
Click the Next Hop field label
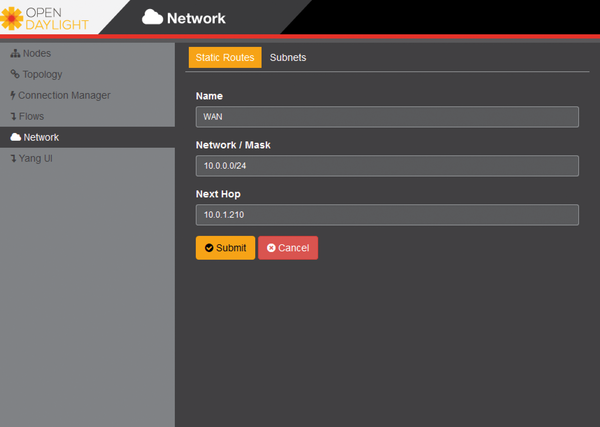point(218,193)
